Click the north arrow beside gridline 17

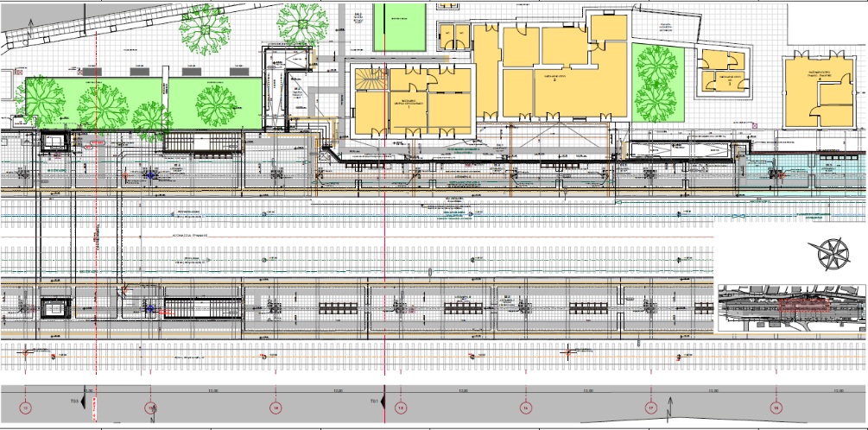pyautogui.click(x=670, y=409)
